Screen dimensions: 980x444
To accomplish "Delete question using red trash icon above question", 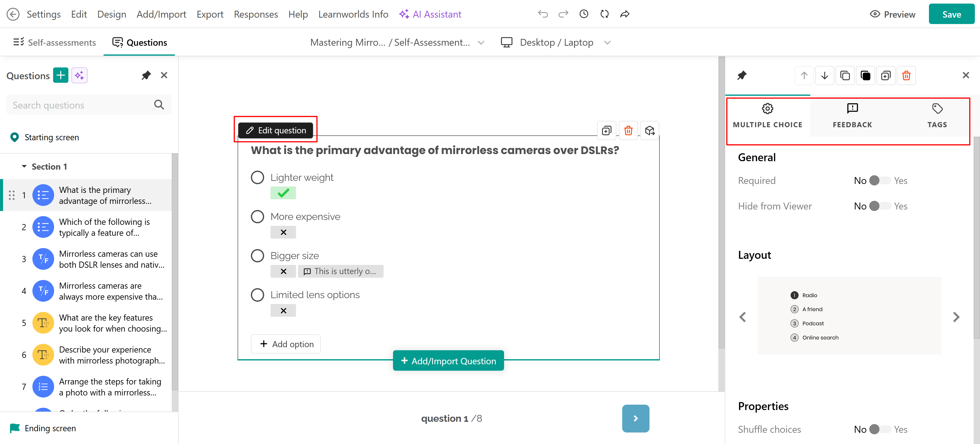I will coord(628,131).
